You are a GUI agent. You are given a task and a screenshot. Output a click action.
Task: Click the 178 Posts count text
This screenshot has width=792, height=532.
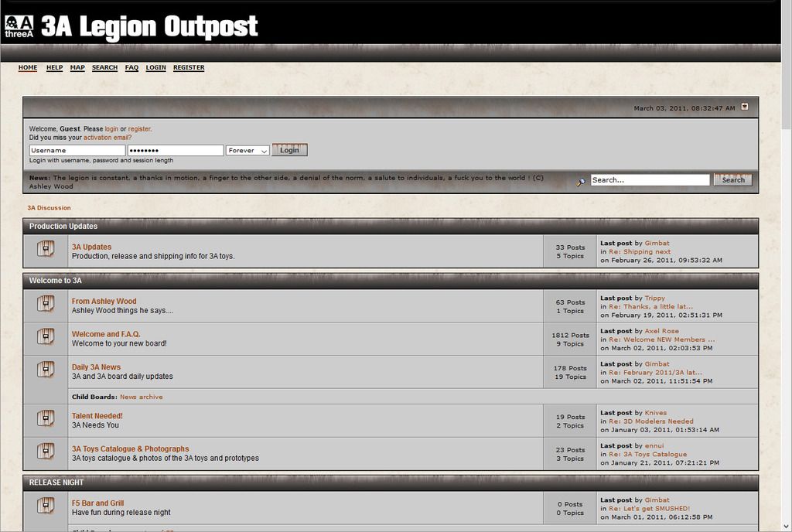tap(570, 369)
